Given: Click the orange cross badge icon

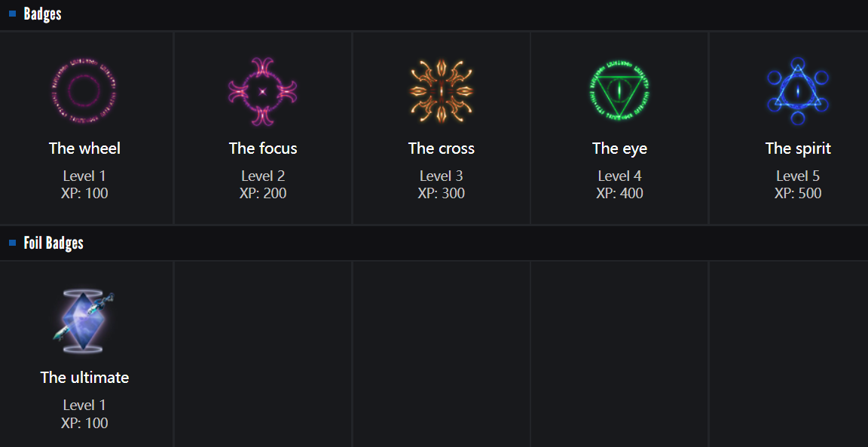Looking at the screenshot, I should click(442, 92).
